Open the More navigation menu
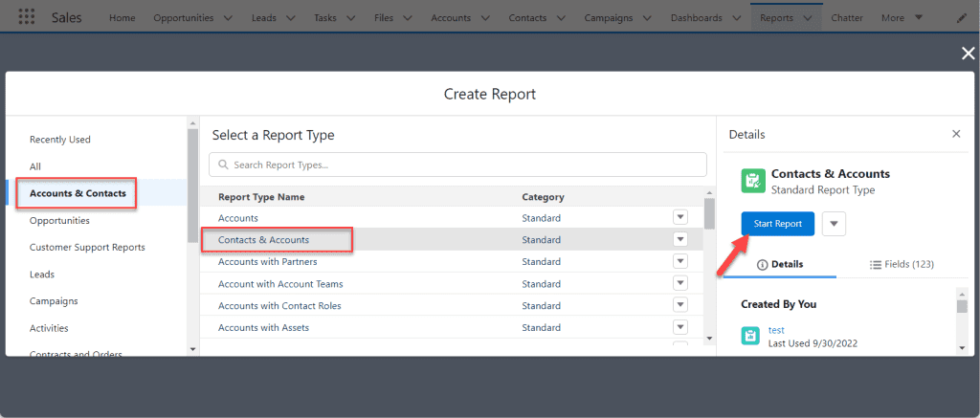The height and width of the screenshot is (418, 980). [902, 18]
